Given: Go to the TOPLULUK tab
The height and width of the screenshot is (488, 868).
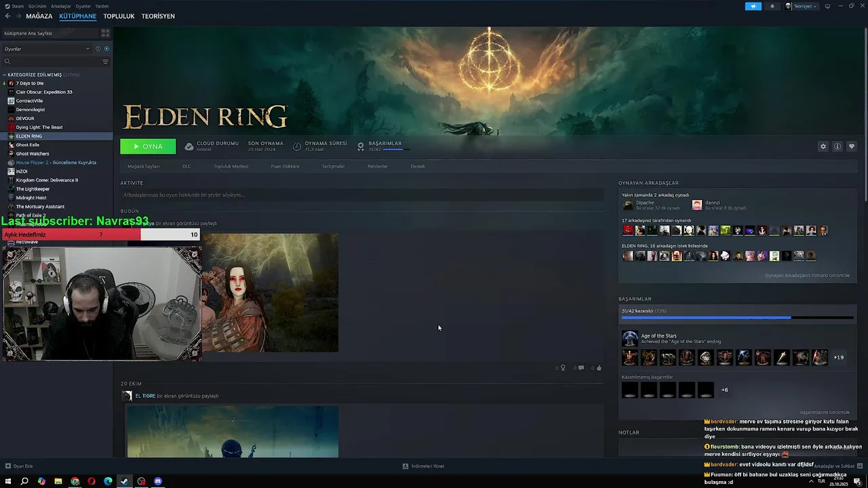Looking at the screenshot, I should [x=119, y=16].
